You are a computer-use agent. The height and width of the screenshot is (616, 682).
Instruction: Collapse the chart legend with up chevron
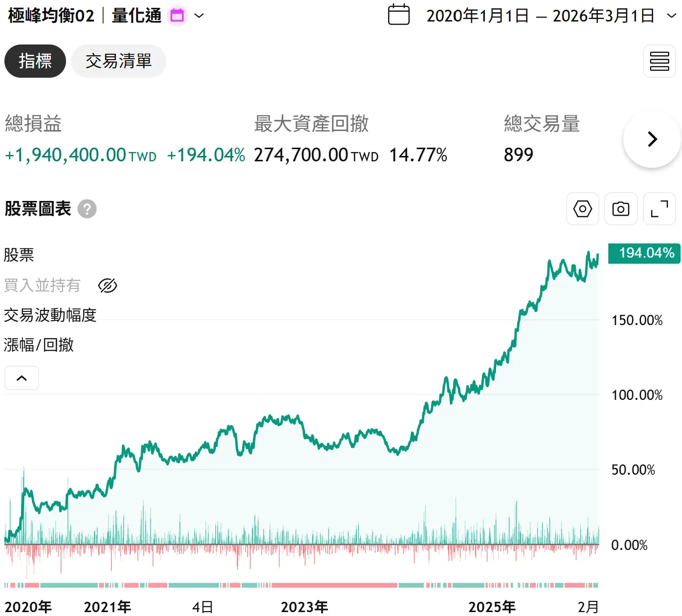(x=22, y=378)
